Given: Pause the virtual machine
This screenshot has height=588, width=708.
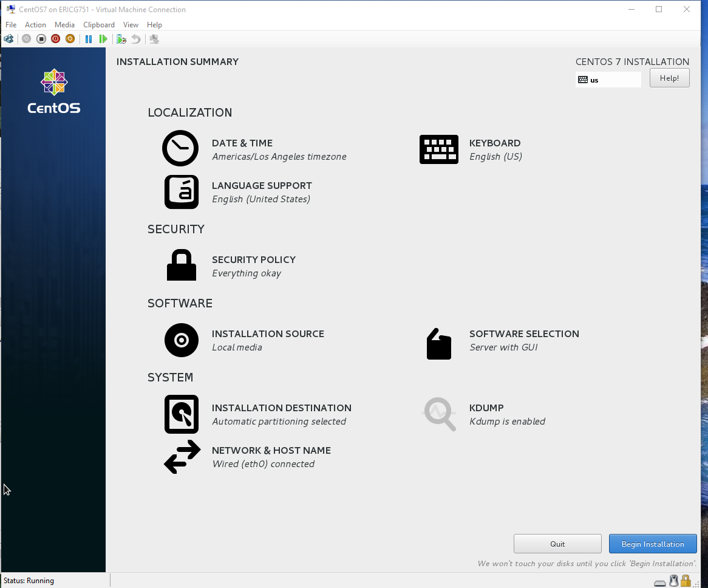Looking at the screenshot, I should click(x=89, y=39).
